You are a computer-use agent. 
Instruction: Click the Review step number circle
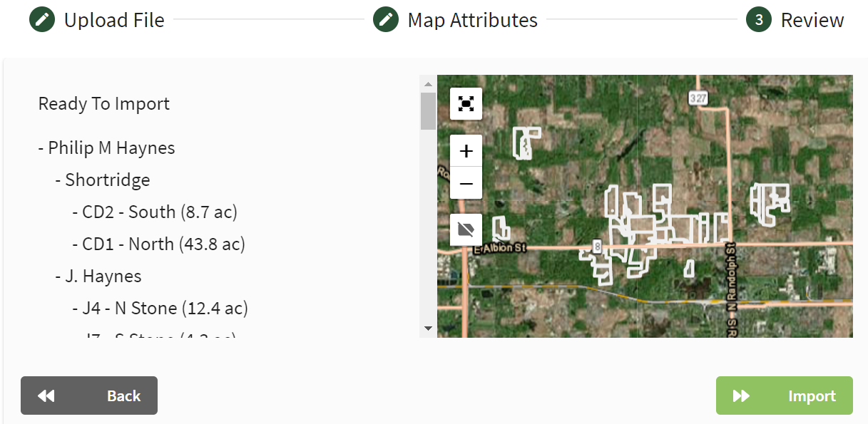(x=759, y=20)
